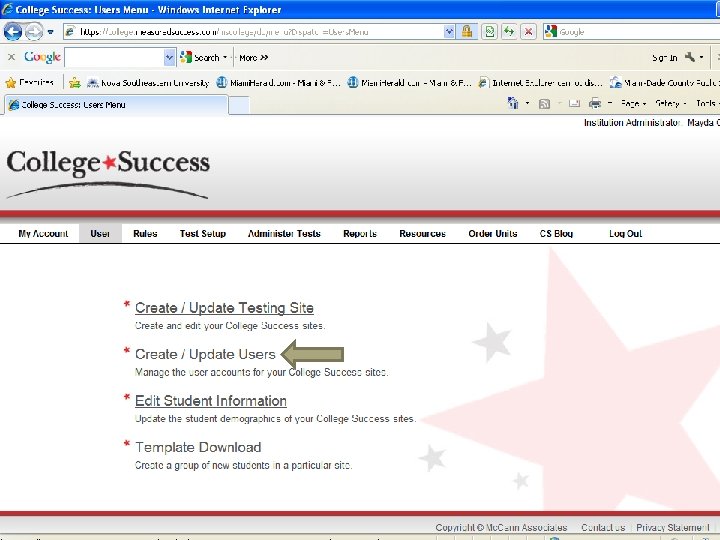Open Create / Update Users link
This screenshot has height=540, width=720.
[205, 354]
